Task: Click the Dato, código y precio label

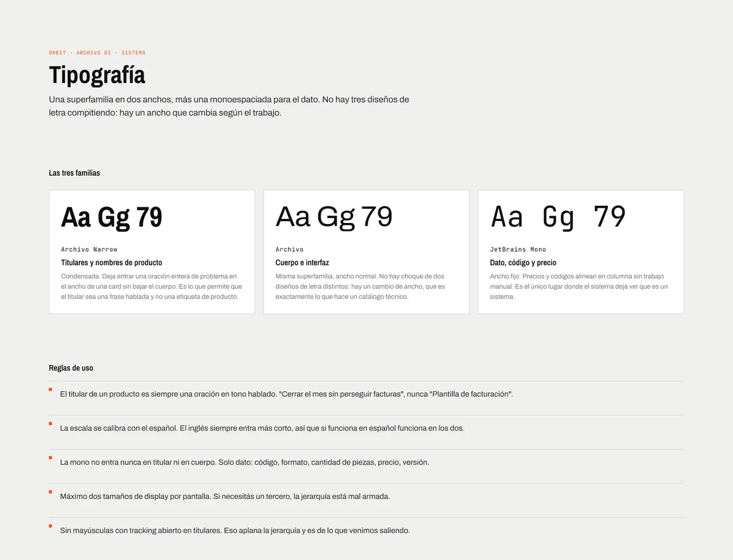Action: (523, 263)
